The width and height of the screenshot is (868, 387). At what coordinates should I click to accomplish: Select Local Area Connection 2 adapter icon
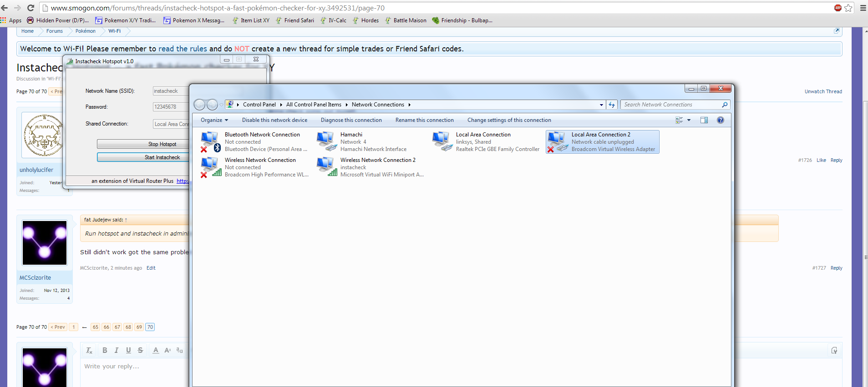click(x=558, y=142)
